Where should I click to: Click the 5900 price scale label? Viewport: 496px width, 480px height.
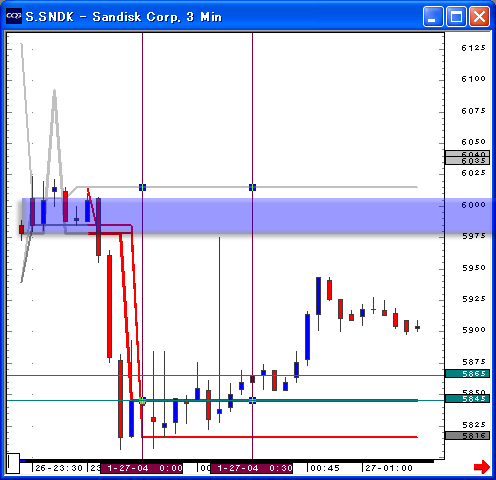pyautogui.click(x=473, y=330)
